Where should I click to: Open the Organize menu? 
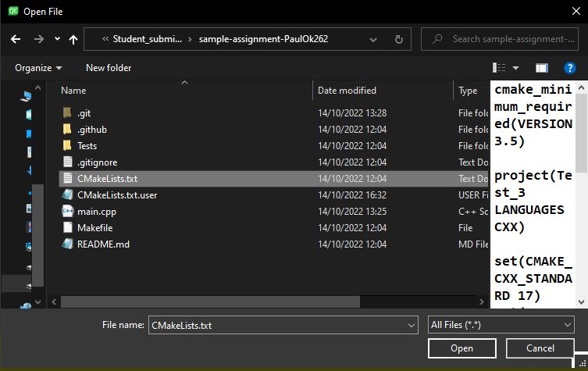(38, 68)
